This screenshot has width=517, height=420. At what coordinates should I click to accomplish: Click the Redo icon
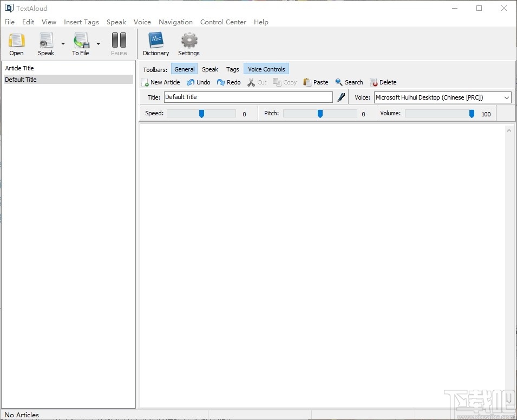(x=228, y=82)
